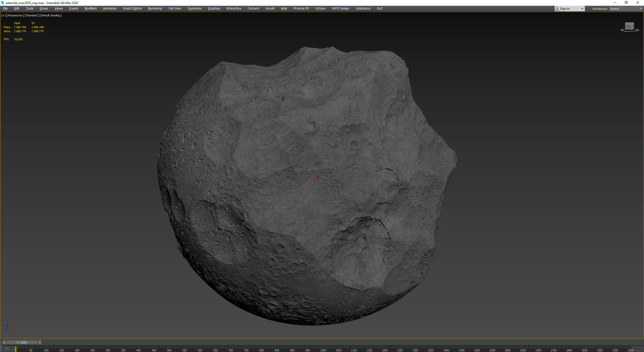Click the 03 object column header in statistics
Image resolution: width=644 pixels, height=352 pixels.
[33, 23]
